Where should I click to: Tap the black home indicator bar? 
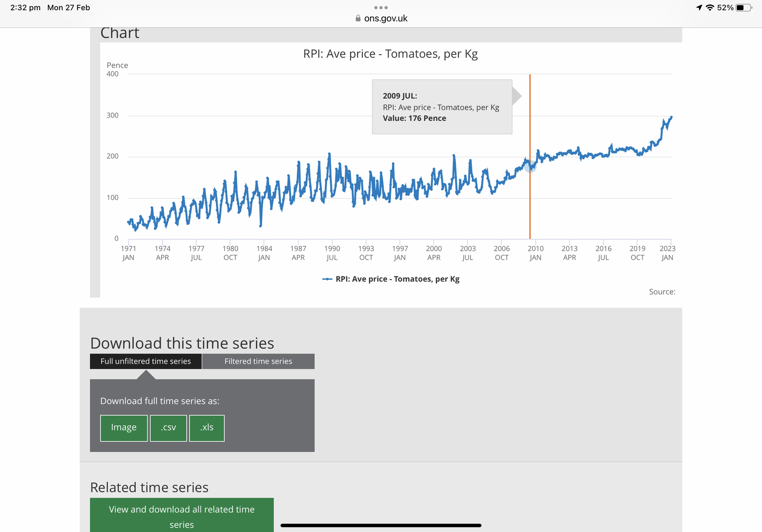(x=381, y=525)
